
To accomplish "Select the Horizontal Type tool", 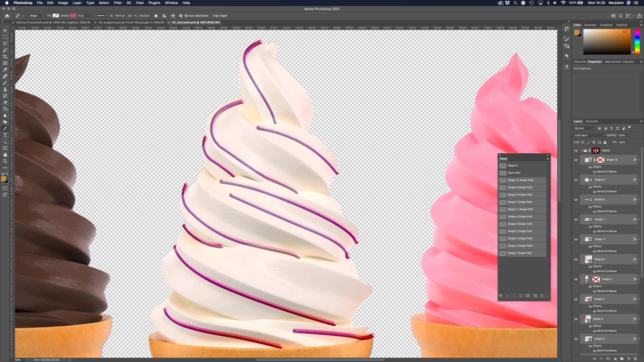I will click(x=5, y=135).
